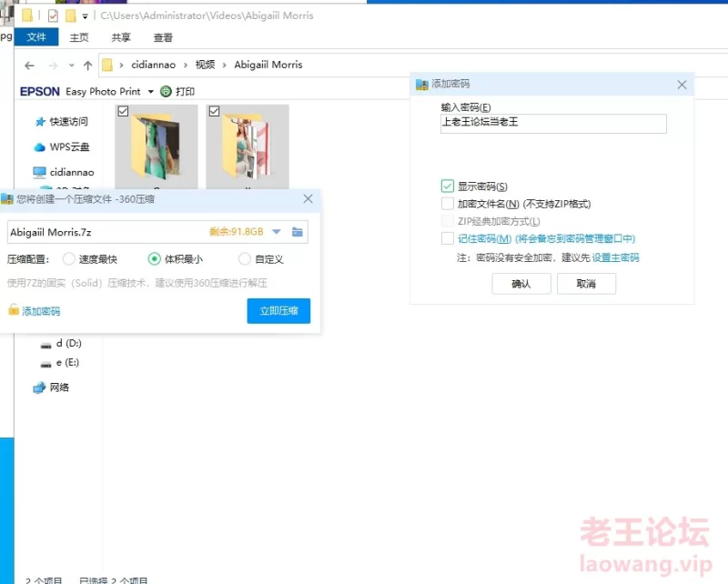This screenshot has height=584, width=728.
Task: Enable 记住密码(M) checkbox
Action: pos(448,238)
